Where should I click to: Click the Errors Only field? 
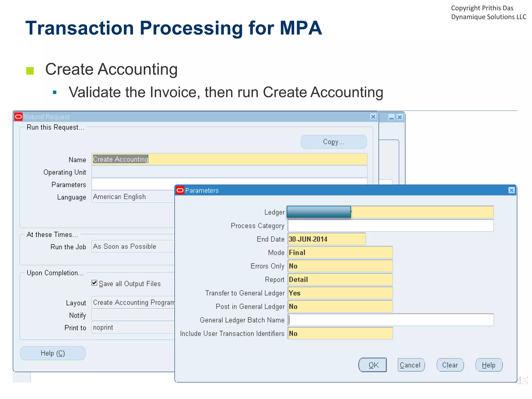[x=340, y=266]
